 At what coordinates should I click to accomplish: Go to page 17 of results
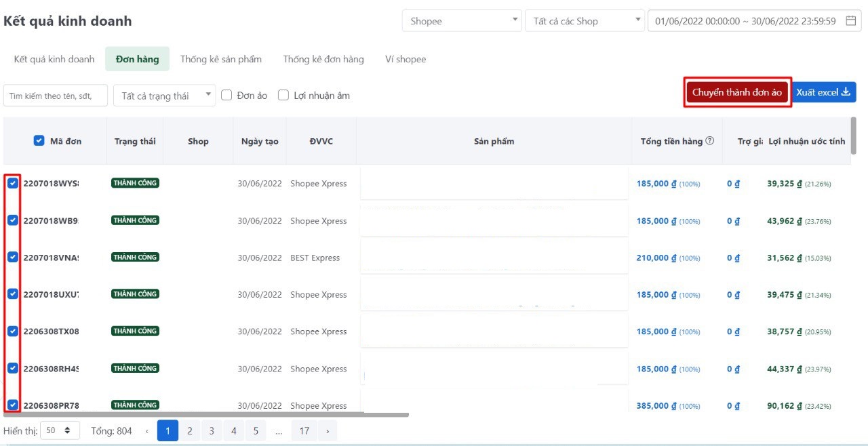point(304,430)
